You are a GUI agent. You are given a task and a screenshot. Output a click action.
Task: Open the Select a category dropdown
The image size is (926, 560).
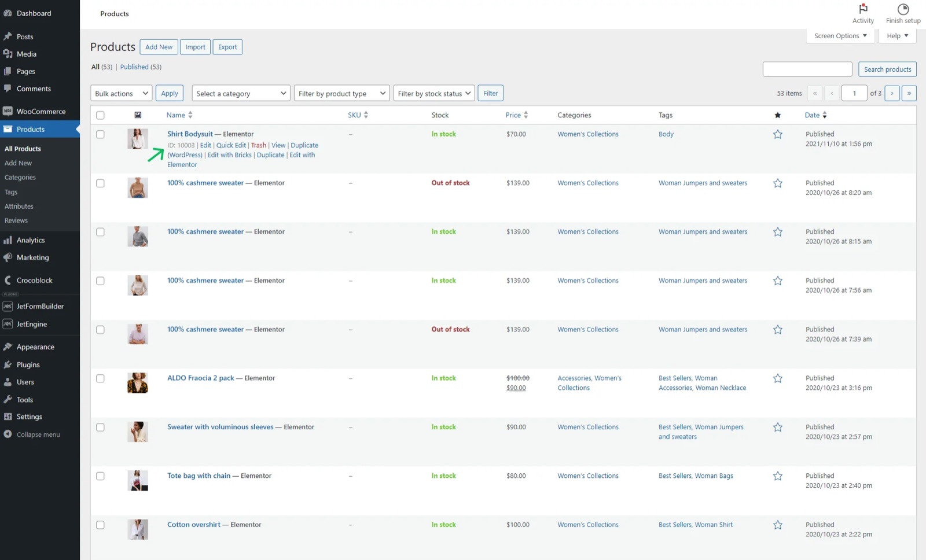coord(241,93)
